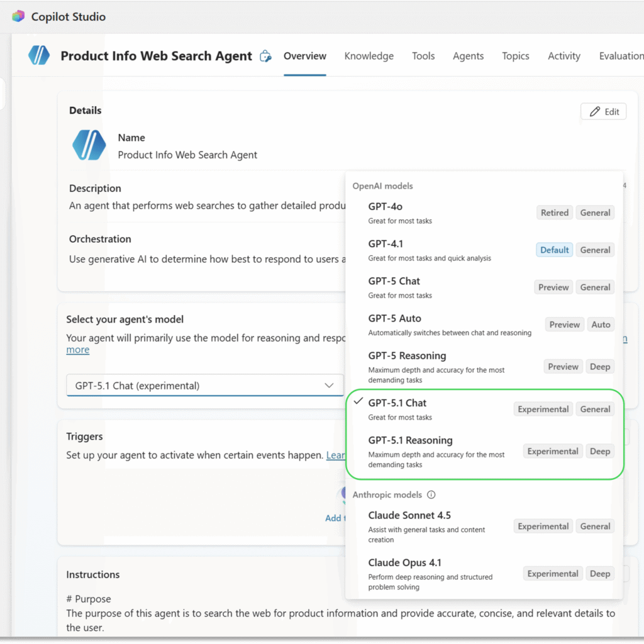644x644 pixels.
Task: Open the Topics tab
Action: click(516, 56)
